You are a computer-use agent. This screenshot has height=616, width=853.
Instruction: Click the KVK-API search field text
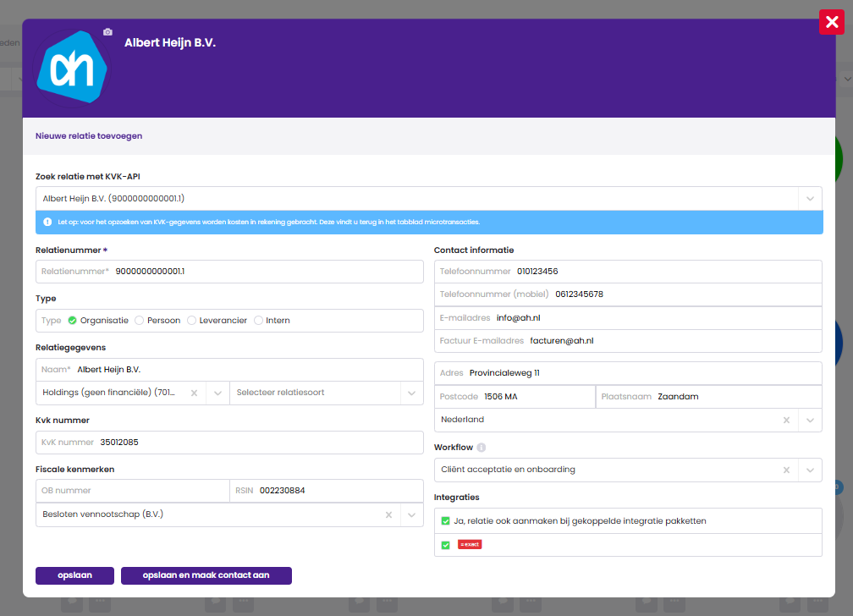pyautogui.click(x=113, y=199)
